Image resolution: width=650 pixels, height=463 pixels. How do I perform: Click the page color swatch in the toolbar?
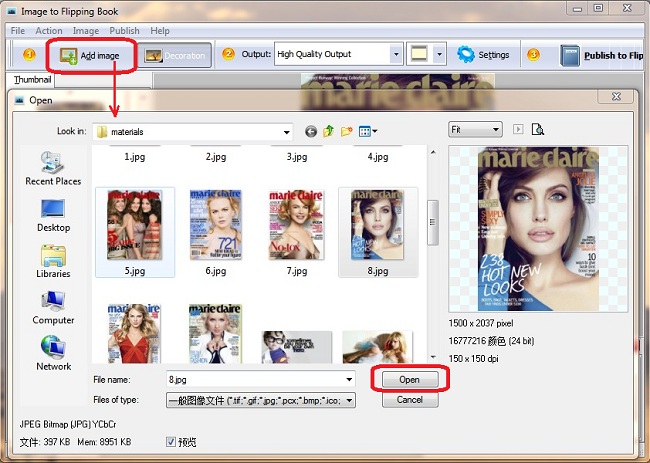click(x=419, y=54)
